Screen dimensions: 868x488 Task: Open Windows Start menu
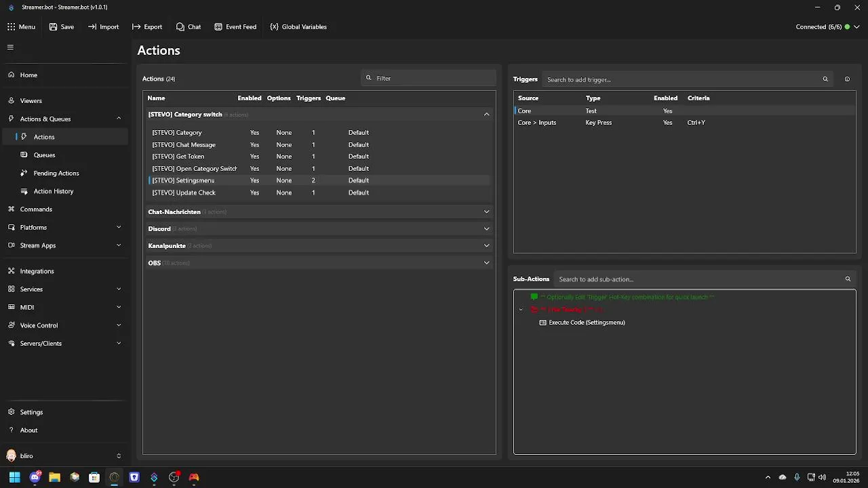click(x=14, y=477)
